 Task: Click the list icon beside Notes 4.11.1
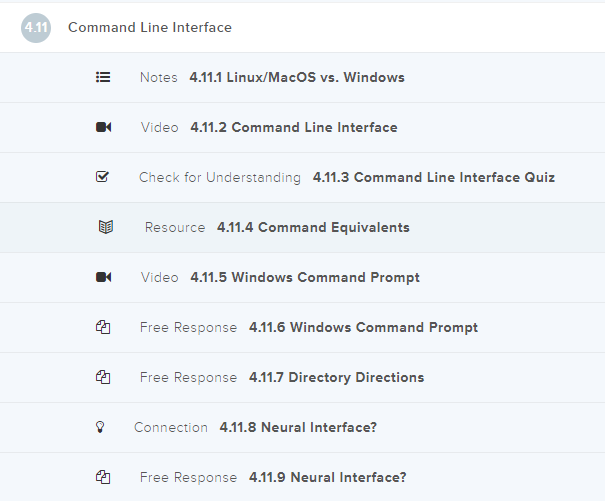click(103, 77)
